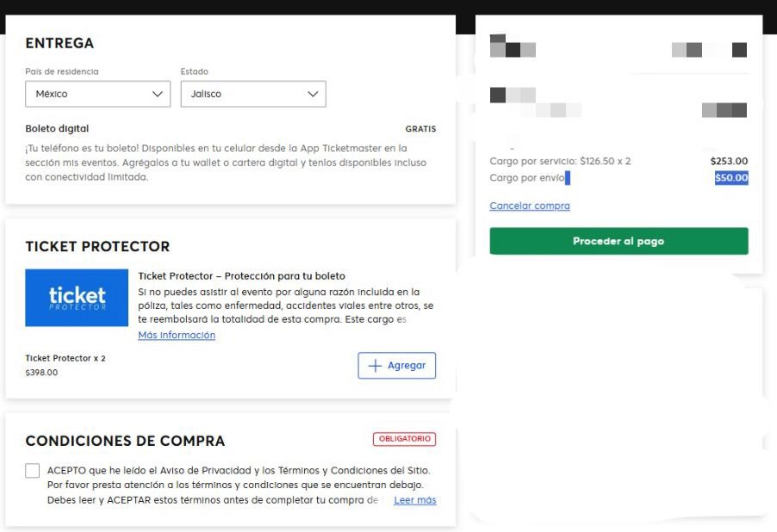Image resolution: width=777 pixels, height=532 pixels.
Task: Click the GRATIS label for Boleto digital
Action: point(420,129)
